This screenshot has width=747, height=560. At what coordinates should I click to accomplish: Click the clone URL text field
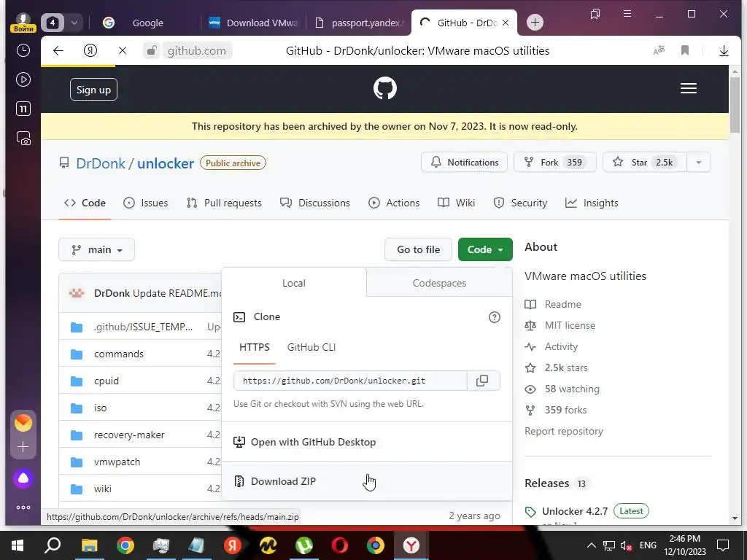pyautogui.click(x=350, y=381)
